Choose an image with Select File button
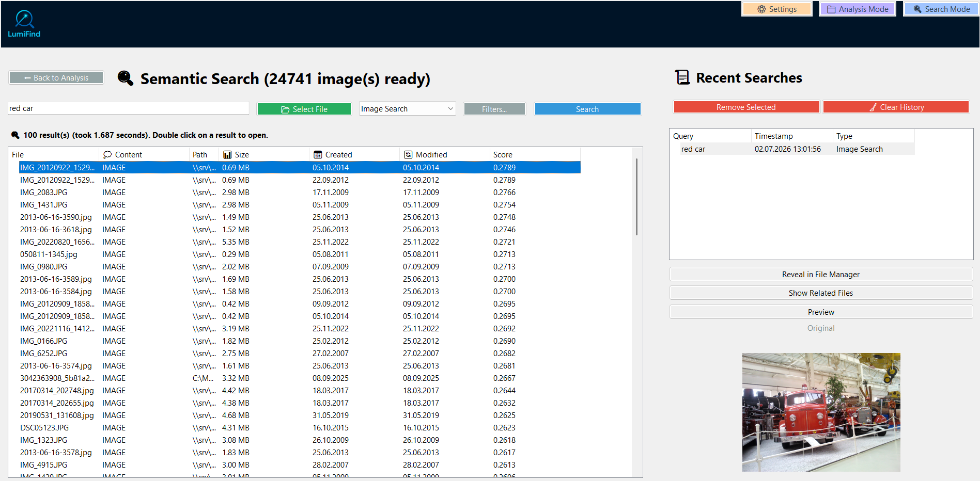 point(304,109)
